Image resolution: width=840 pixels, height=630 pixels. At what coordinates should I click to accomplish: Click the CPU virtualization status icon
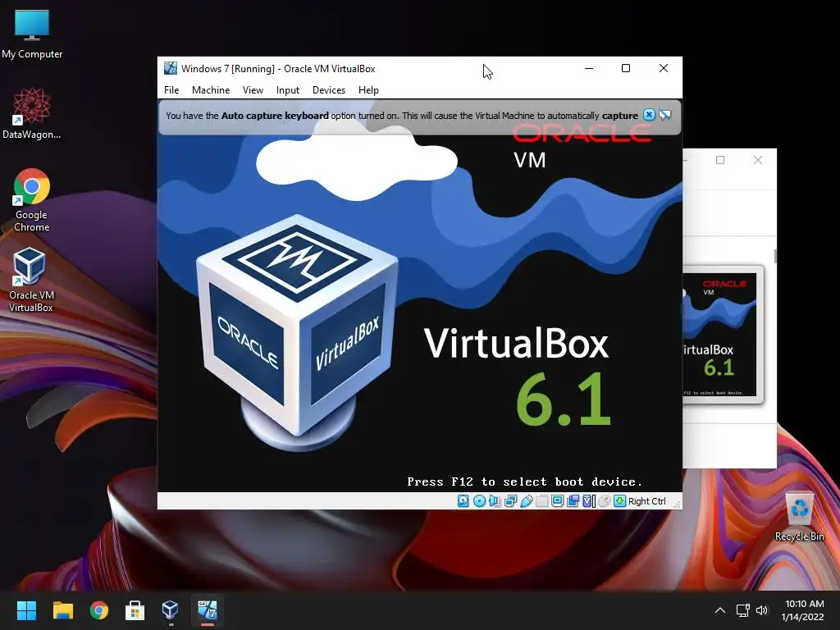(x=588, y=501)
